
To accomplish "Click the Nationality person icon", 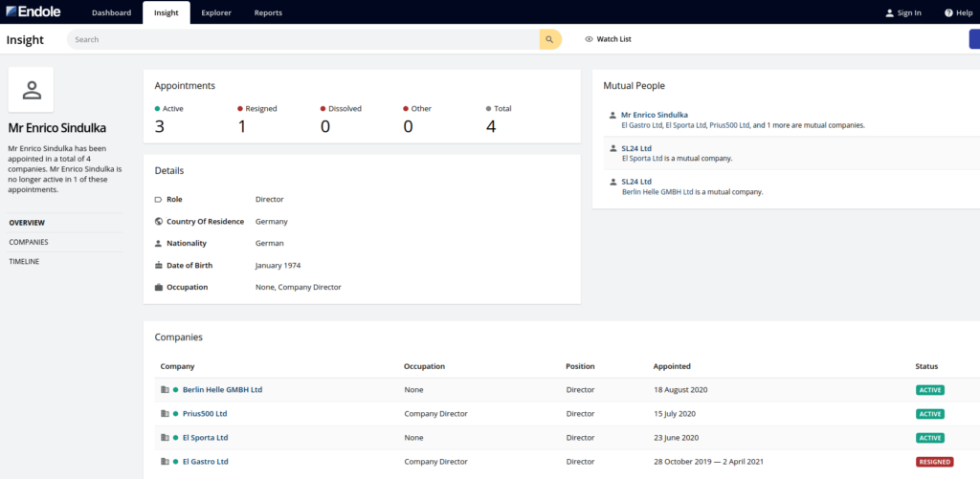I will 158,243.
